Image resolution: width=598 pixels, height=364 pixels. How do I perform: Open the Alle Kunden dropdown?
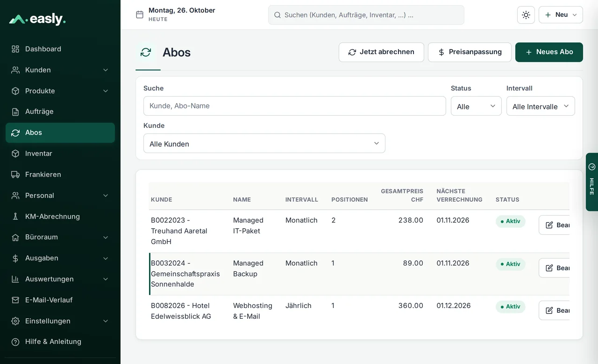click(x=264, y=143)
